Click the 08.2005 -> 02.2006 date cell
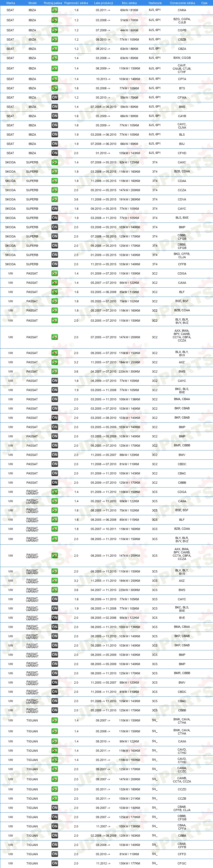Viewport: 213px width, 868px height. click(104, 618)
